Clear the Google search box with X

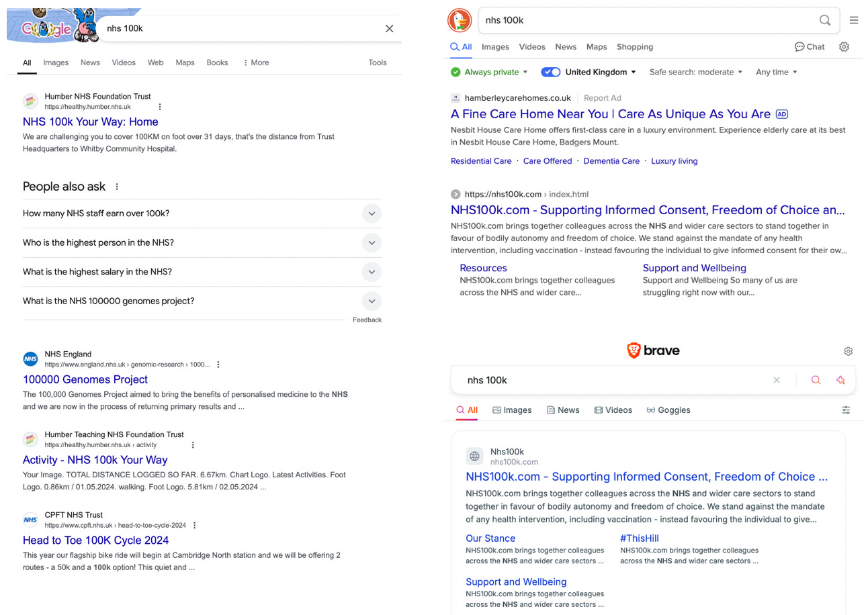(x=389, y=28)
